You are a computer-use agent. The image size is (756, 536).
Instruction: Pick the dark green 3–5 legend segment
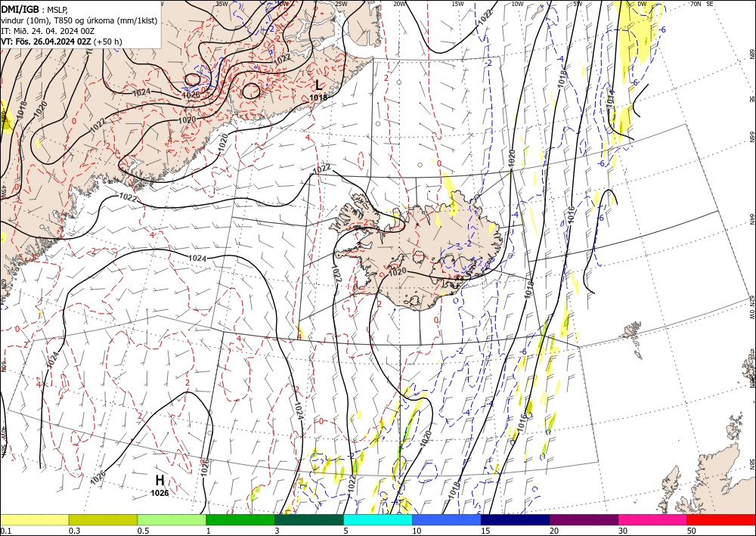coord(309,519)
